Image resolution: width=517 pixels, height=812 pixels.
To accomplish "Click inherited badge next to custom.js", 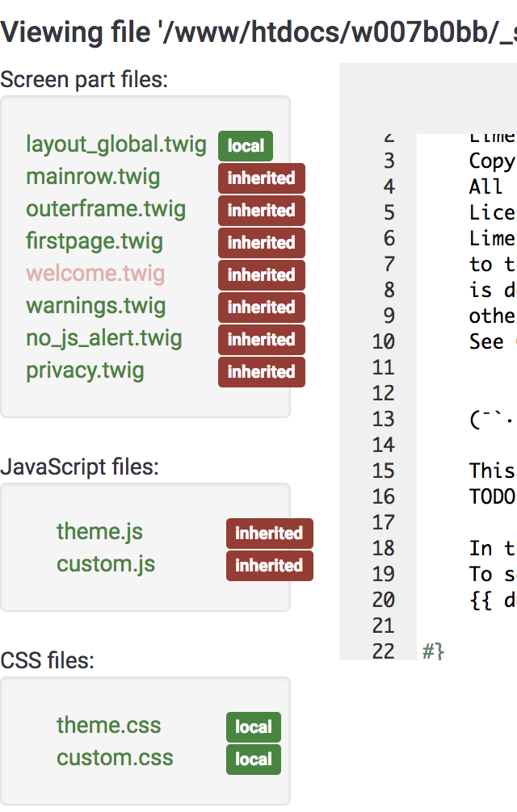I will (x=269, y=566).
